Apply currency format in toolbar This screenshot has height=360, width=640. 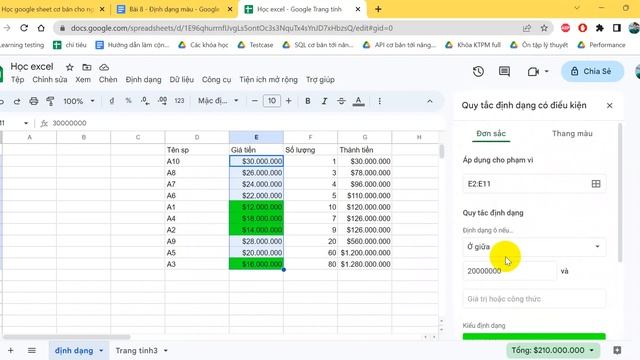click(111, 101)
